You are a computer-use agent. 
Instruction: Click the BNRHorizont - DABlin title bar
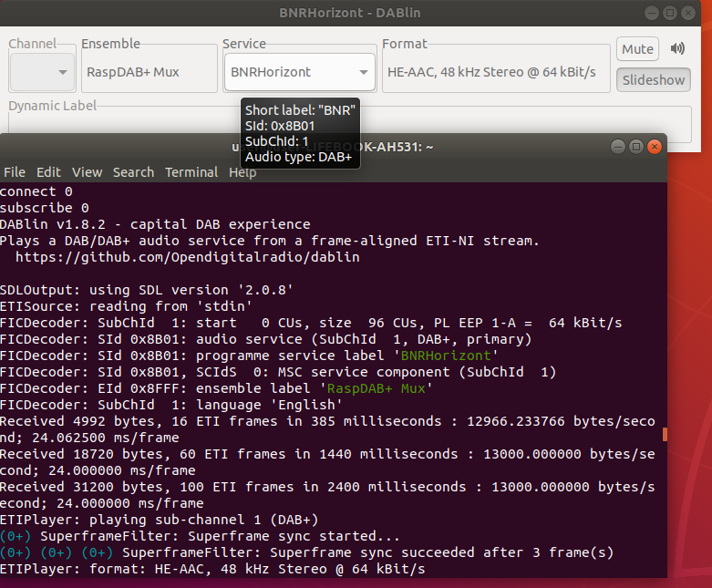tap(350, 13)
